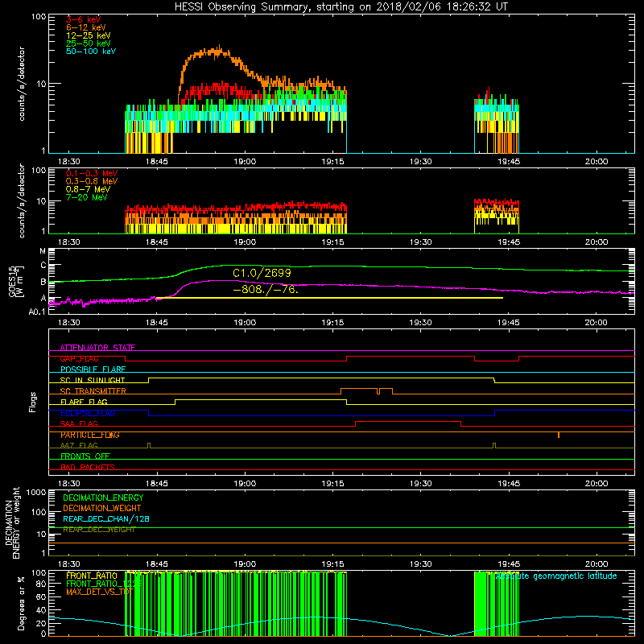Select the REAR_DEC_CHAN/128 legend label

point(106,518)
